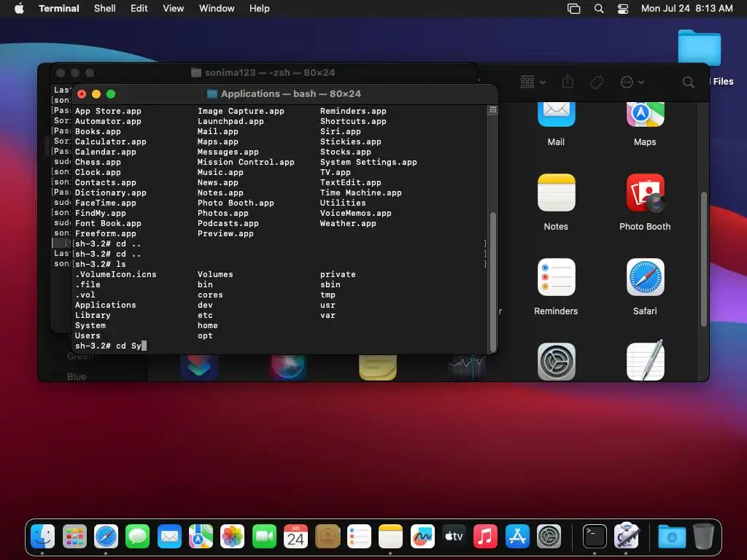Click "Utilities" in terminal listing
The width and height of the screenshot is (747, 560).
[343, 203]
